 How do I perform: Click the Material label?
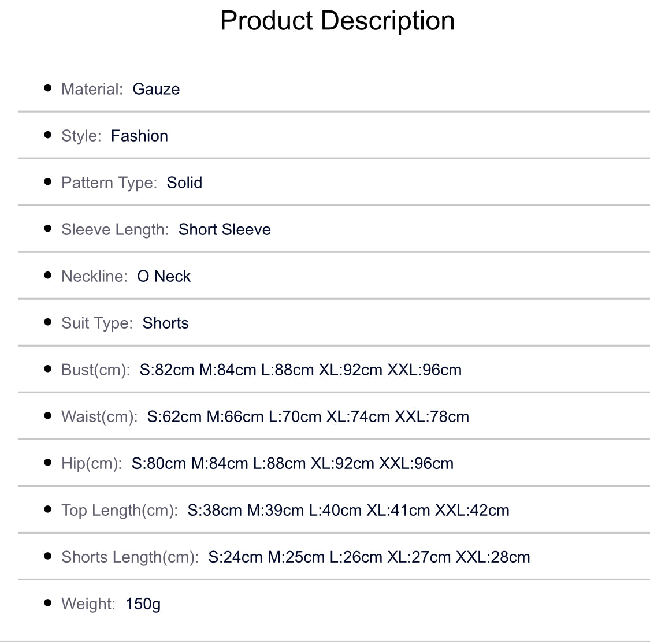[92, 89]
